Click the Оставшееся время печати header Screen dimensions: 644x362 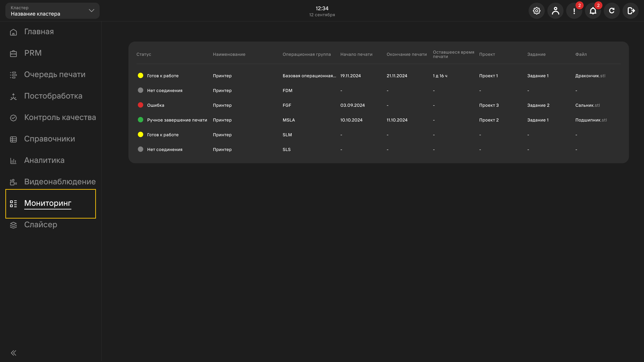(453, 54)
